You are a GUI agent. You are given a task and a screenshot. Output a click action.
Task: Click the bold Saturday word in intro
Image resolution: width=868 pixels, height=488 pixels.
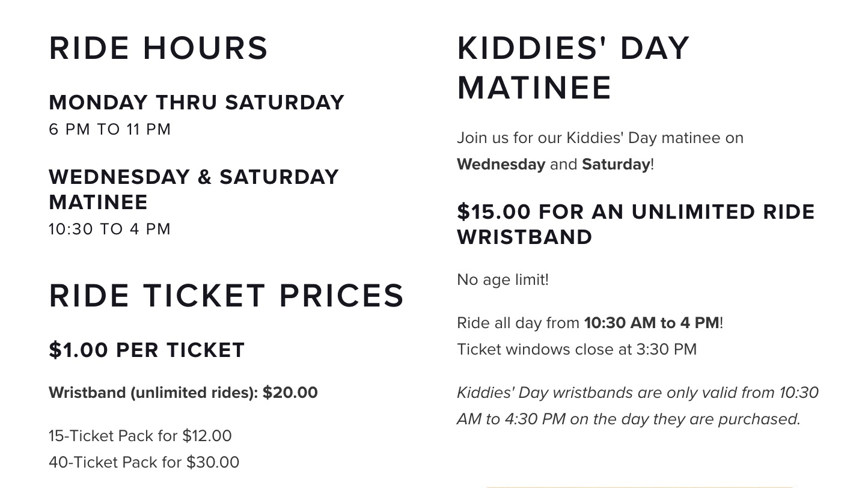[616, 164]
